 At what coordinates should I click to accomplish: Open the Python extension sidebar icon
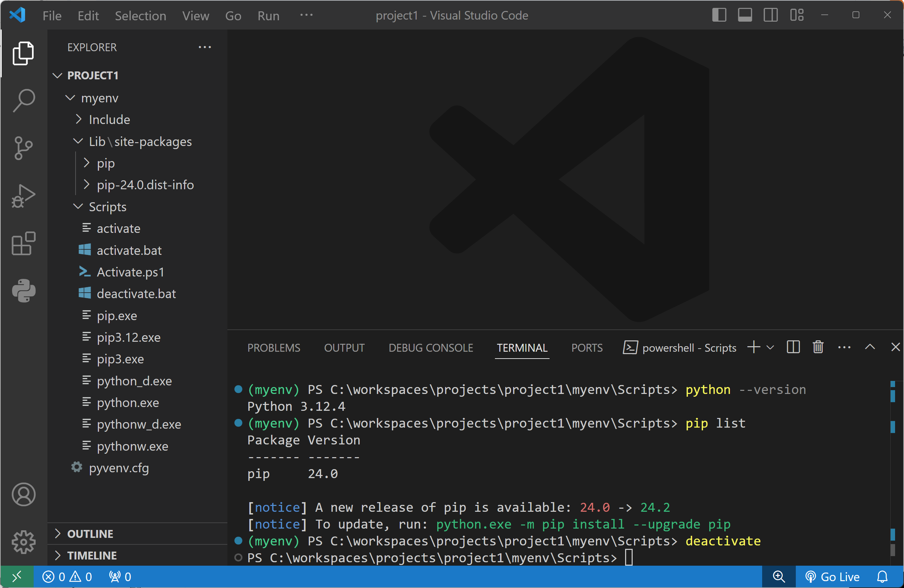[x=24, y=291]
